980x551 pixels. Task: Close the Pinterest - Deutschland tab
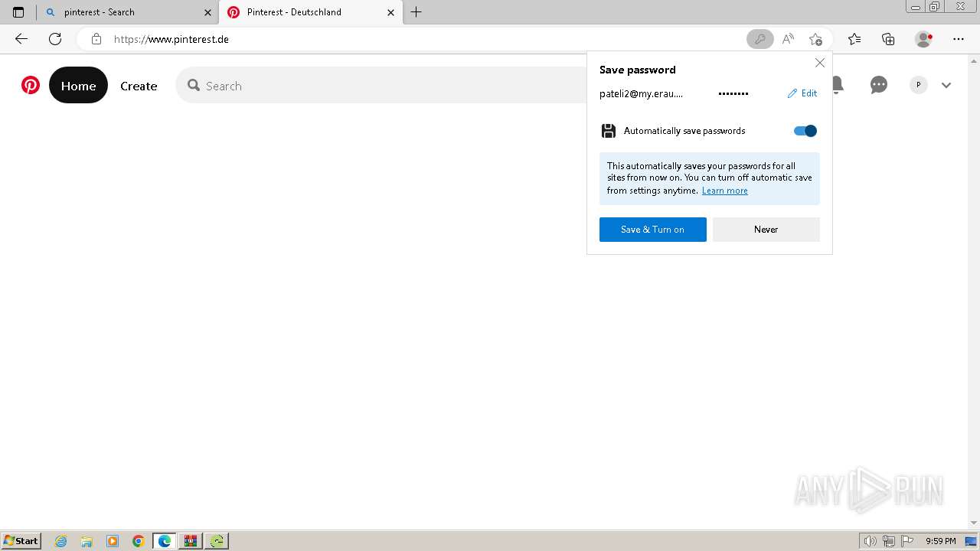point(391,12)
